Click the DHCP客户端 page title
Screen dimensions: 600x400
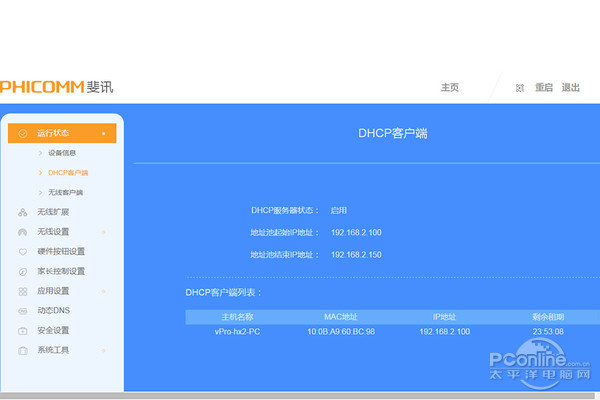click(393, 134)
